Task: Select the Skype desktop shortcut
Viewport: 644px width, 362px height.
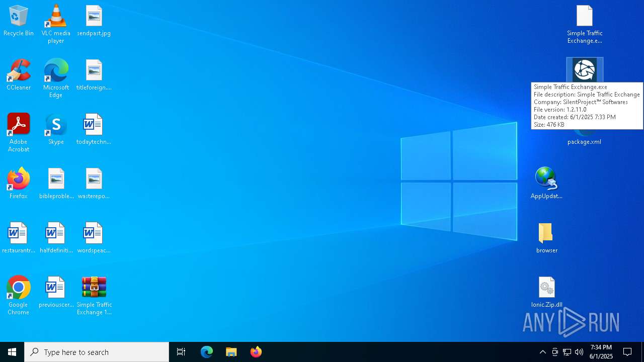Action: [56, 130]
